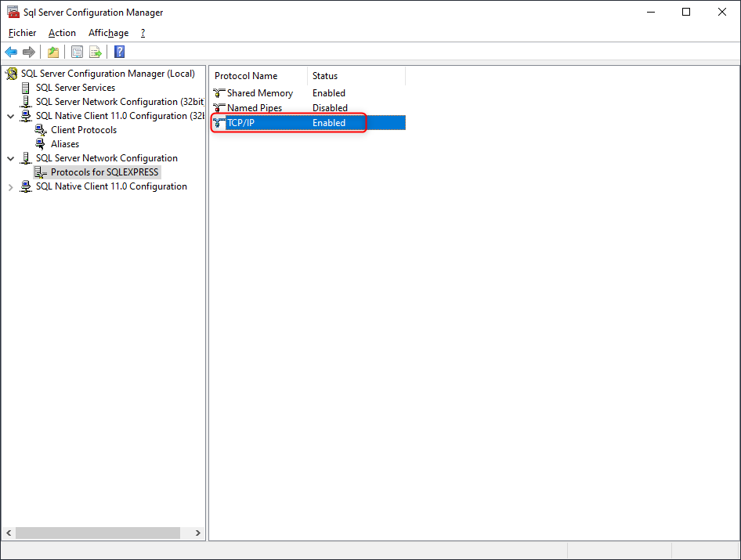Select the Shared Memory protocol icon
Image resolution: width=741 pixels, height=560 pixels.
coord(219,93)
